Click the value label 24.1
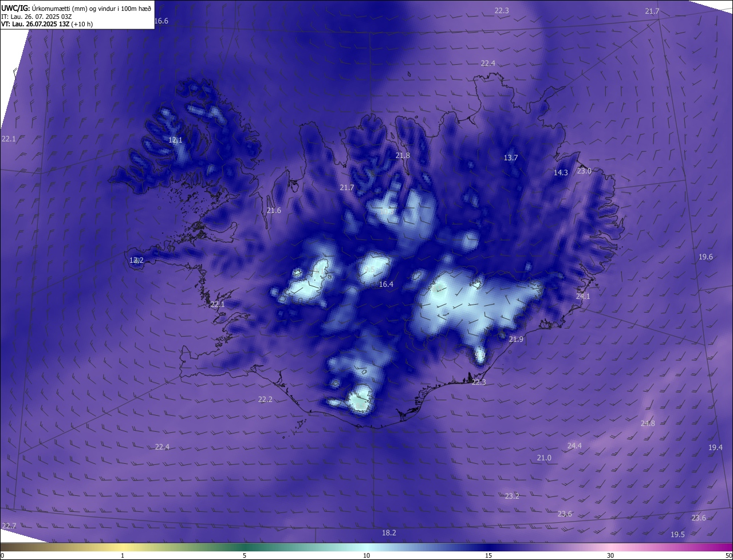Image resolution: width=733 pixels, height=560 pixels. coord(583,296)
